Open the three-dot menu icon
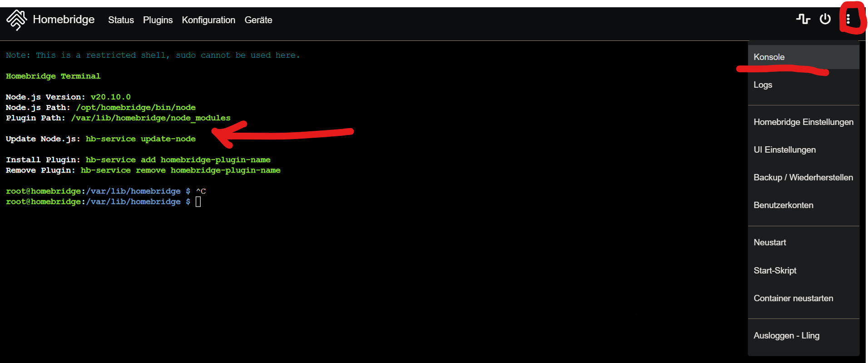Viewport: 868px width, 363px height. click(x=848, y=19)
